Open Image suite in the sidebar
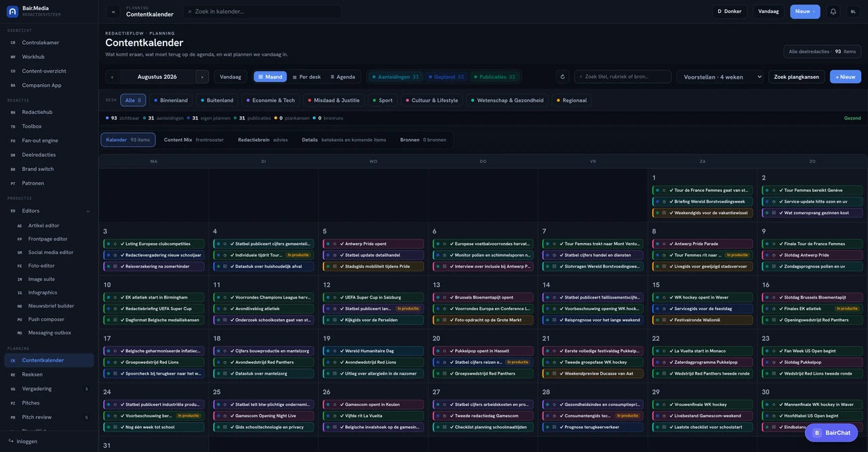868x452 pixels. coord(53,279)
